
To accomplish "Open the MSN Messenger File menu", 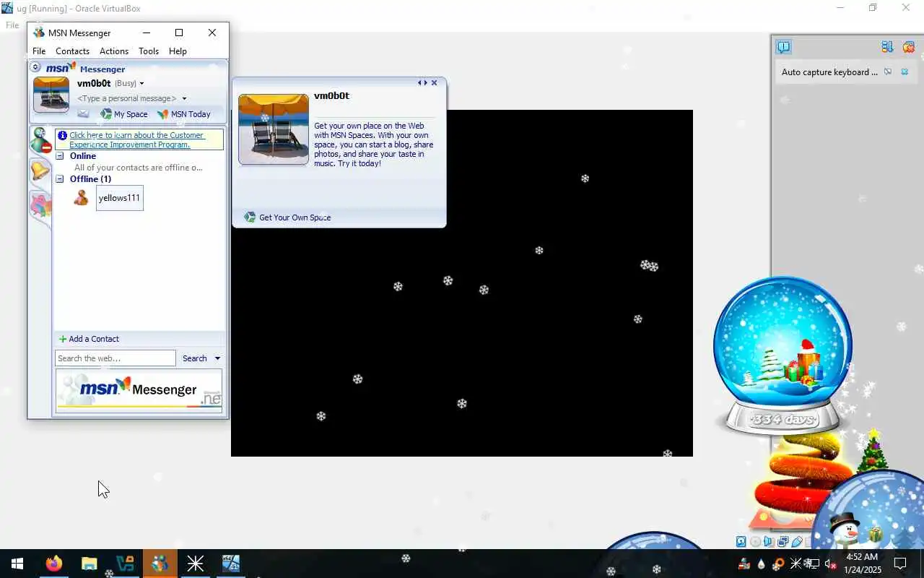I will [39, 51].
